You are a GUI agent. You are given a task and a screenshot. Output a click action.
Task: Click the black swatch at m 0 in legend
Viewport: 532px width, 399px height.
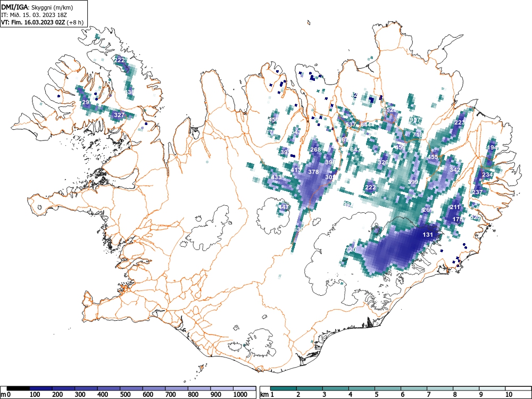(18, 388)
